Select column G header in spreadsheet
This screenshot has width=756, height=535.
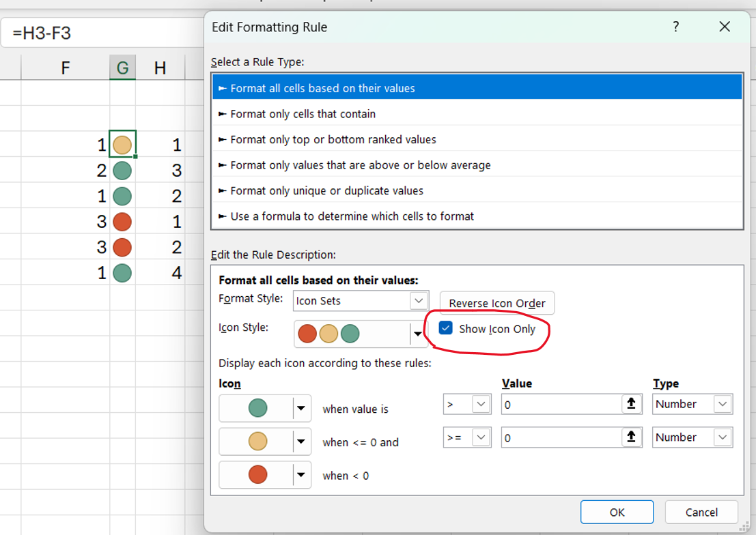122,68
